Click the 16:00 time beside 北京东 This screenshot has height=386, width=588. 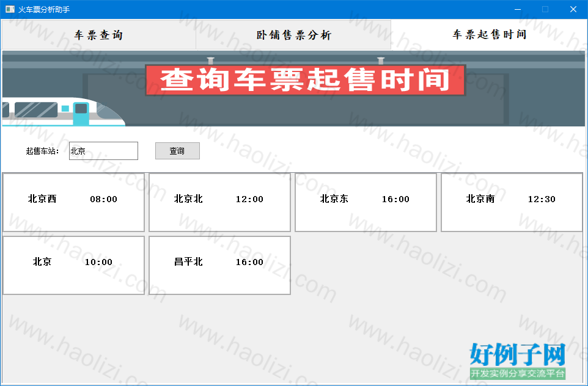395,199
